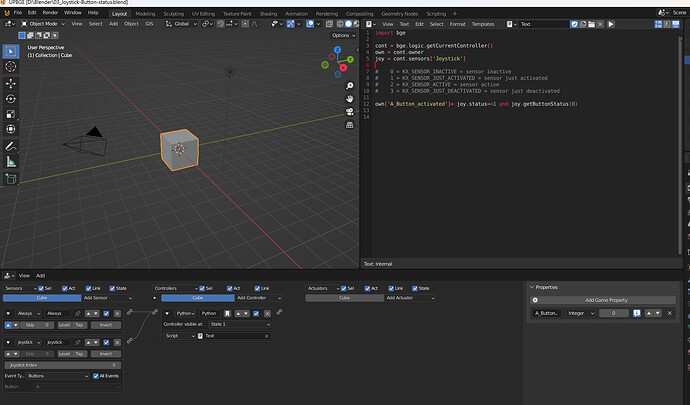The height and width of the screenshot is (405, 690).
Task: Adjust Skip value on the Always sensor
Action: point(37,325)
